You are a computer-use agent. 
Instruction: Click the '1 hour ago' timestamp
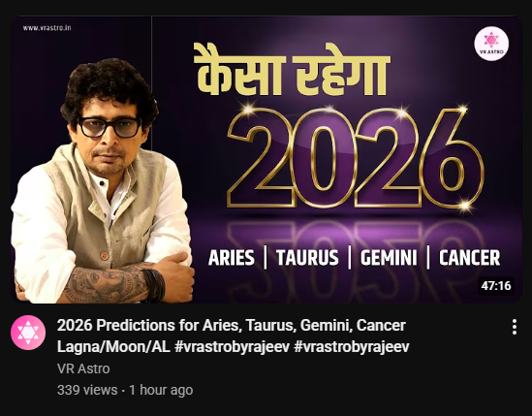tap(161, 390)
